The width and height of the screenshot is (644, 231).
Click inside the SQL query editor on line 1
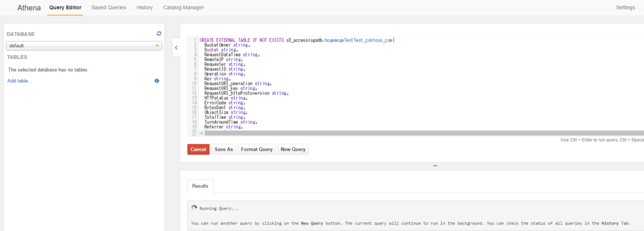point(297,40)
